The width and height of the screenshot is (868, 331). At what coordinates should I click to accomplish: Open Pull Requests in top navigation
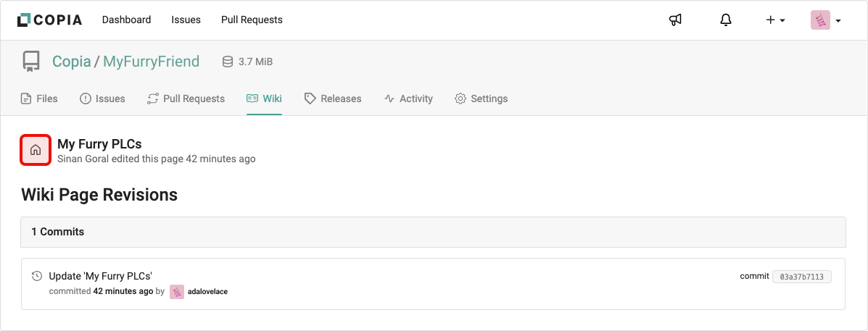pos(252,20)
